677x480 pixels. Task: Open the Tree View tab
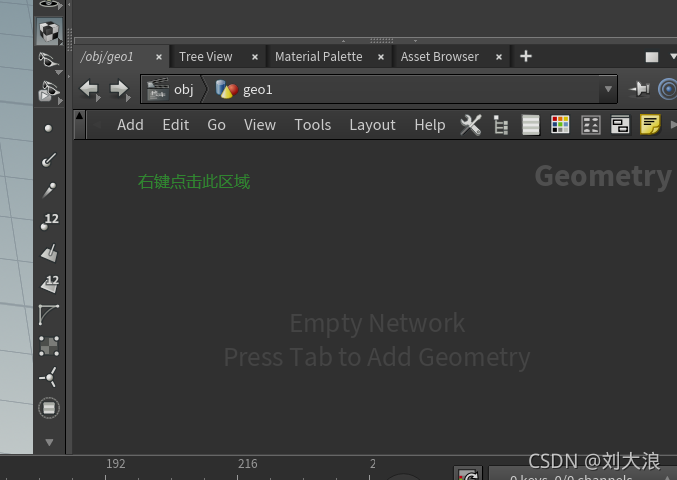206,57
